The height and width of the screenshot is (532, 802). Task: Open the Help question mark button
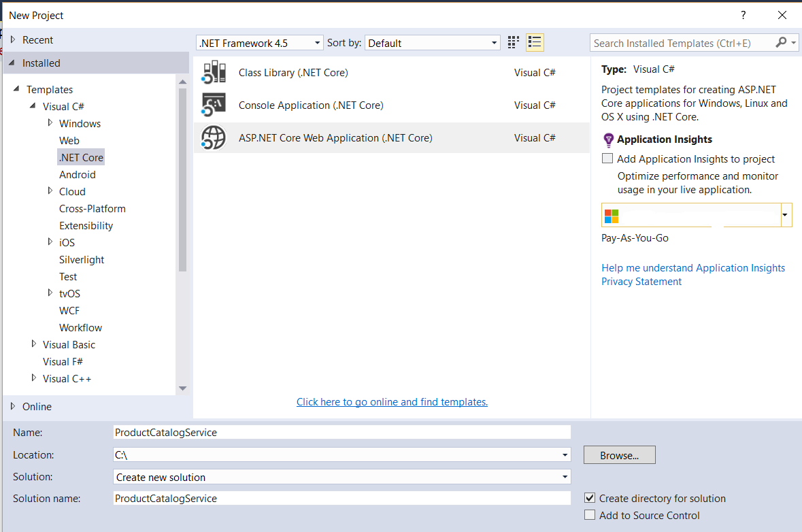click(743, 16)
